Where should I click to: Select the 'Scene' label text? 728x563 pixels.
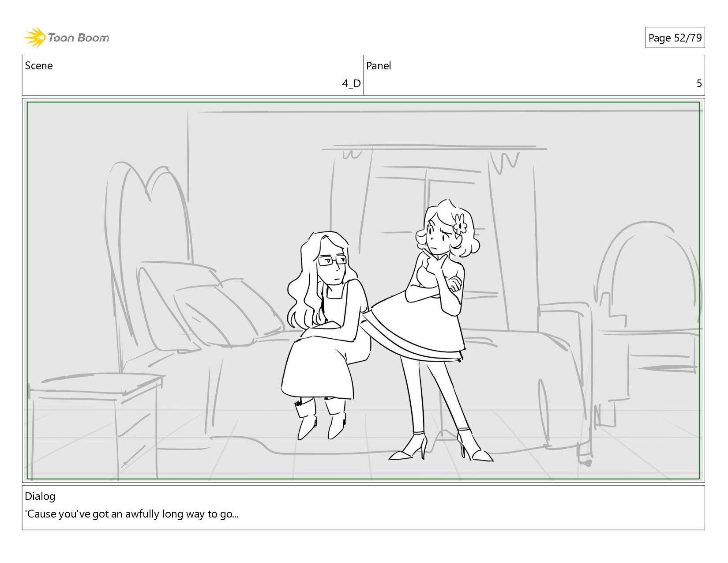click(x=39, y=66)
